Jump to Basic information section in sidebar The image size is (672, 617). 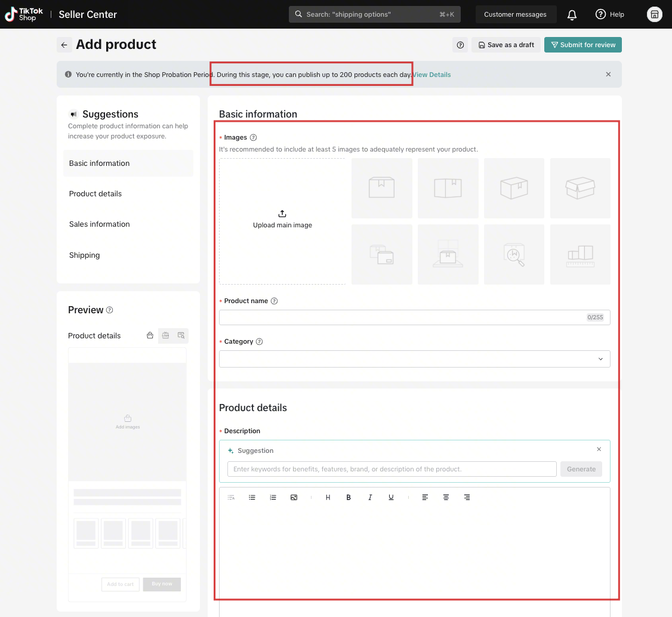[x=128, y=163]
